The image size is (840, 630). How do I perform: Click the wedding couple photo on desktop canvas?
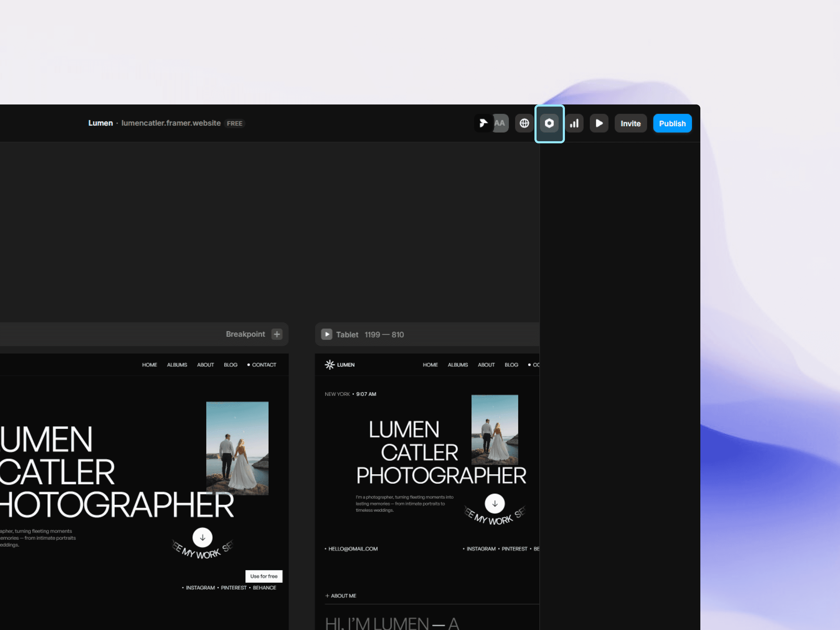(237, 448)
